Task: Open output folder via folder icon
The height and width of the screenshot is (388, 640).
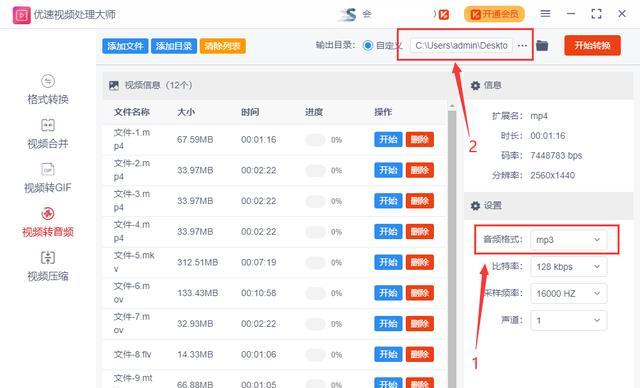Action: point(542,45)
